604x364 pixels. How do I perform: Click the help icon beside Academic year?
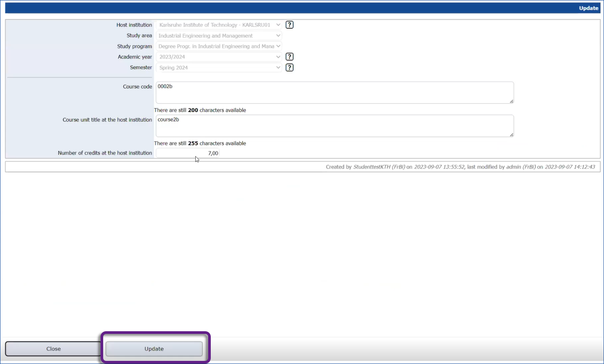[290, 57]
